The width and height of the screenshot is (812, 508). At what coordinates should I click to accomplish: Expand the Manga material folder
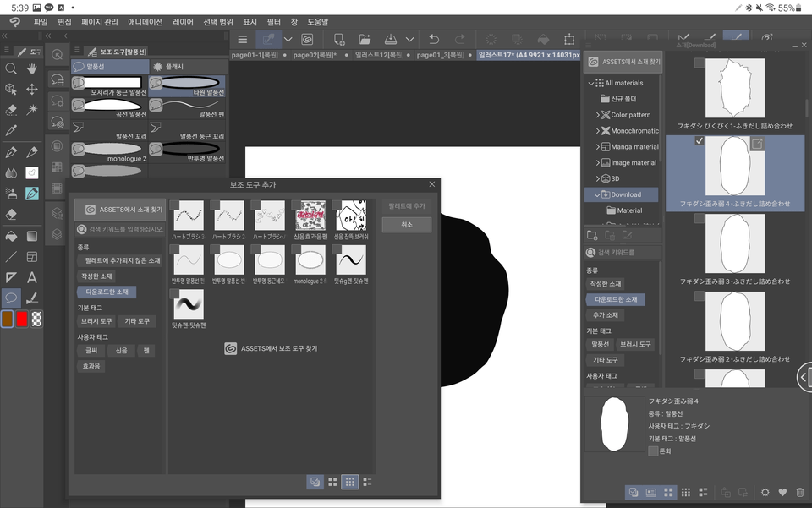click(x=598, y=147)
